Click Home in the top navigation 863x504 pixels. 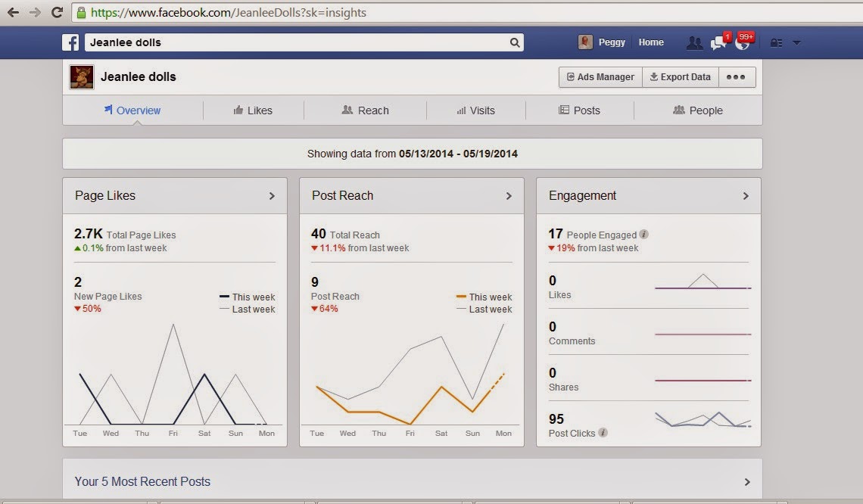click(x=650, y=42)
